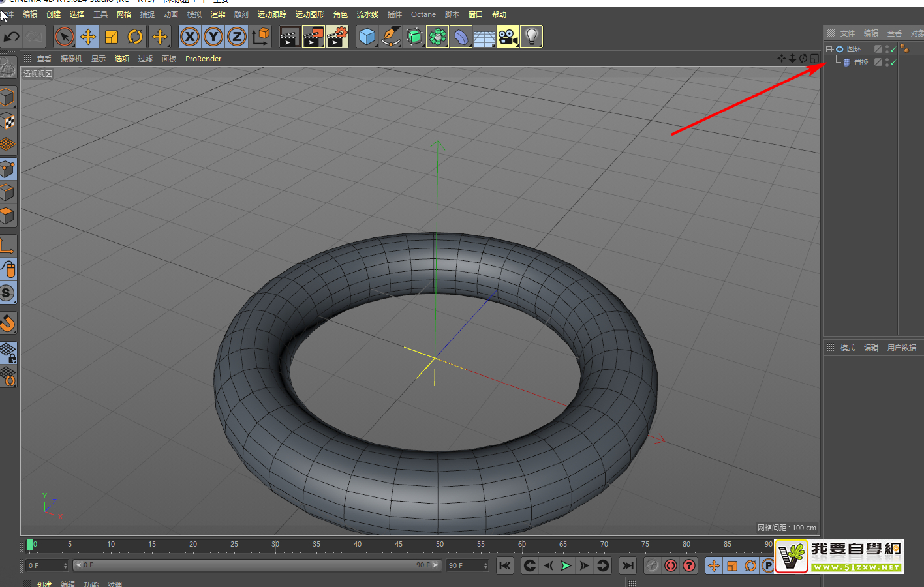Play animation forward green button
This screenshot has height=587, width=924.
pos(566,565)
